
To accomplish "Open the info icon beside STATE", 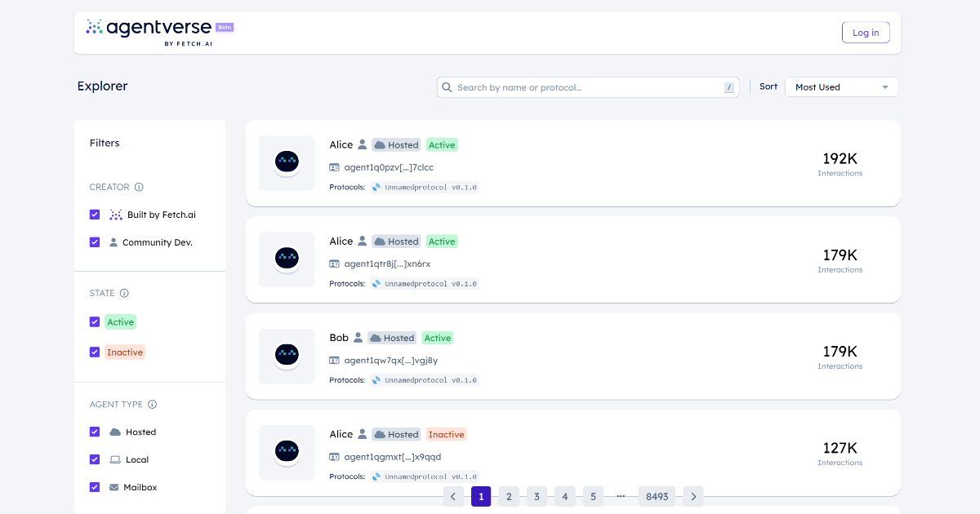I will click(x=126, y=293).
